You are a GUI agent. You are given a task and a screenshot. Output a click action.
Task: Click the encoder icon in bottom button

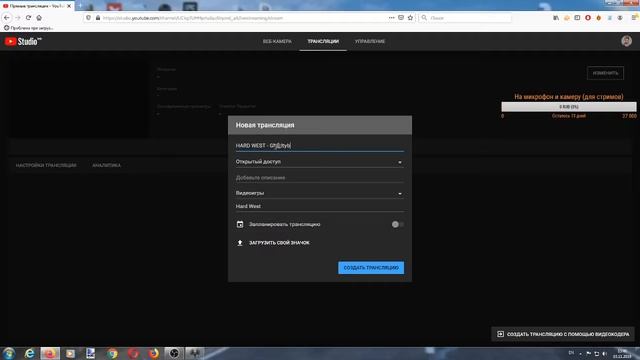[x=500, y=334]
